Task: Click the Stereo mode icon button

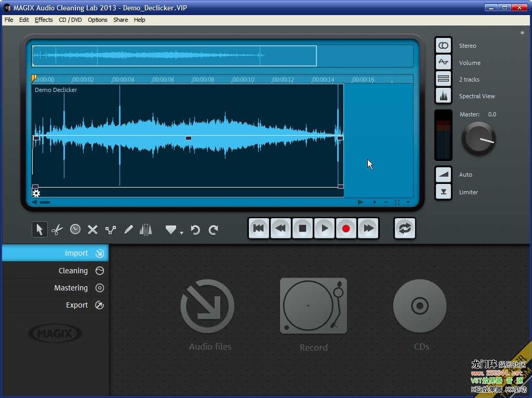Action: point(443,46)
